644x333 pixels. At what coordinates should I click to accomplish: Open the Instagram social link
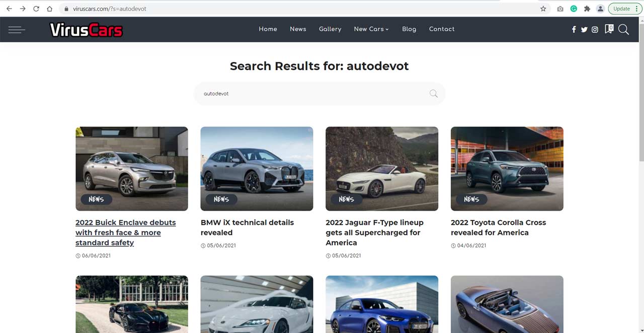coord(595,30)
